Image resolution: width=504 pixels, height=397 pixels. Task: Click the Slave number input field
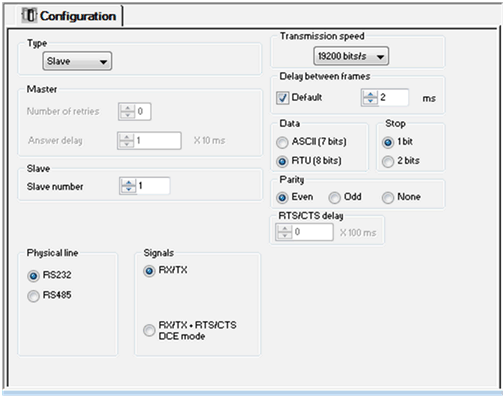153,186
